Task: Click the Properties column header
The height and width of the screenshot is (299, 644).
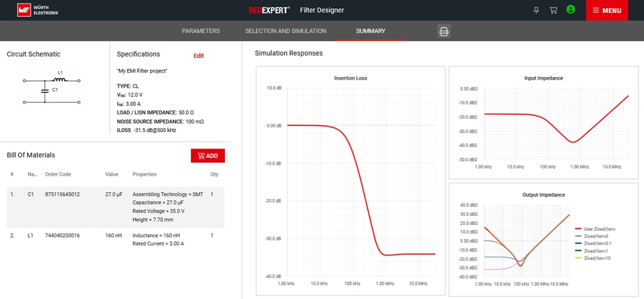Action: point(144,174)
